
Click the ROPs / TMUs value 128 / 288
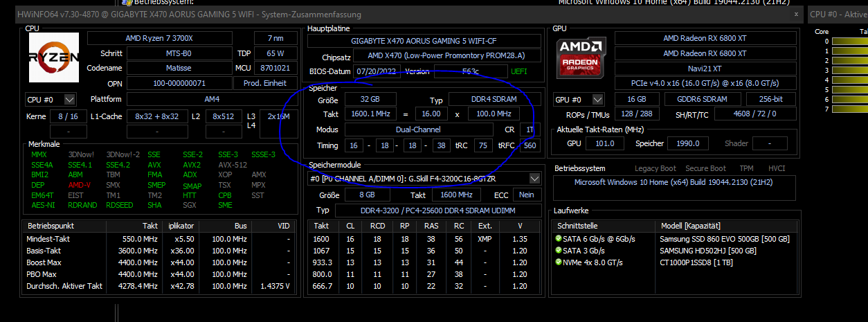pos(636,114)
